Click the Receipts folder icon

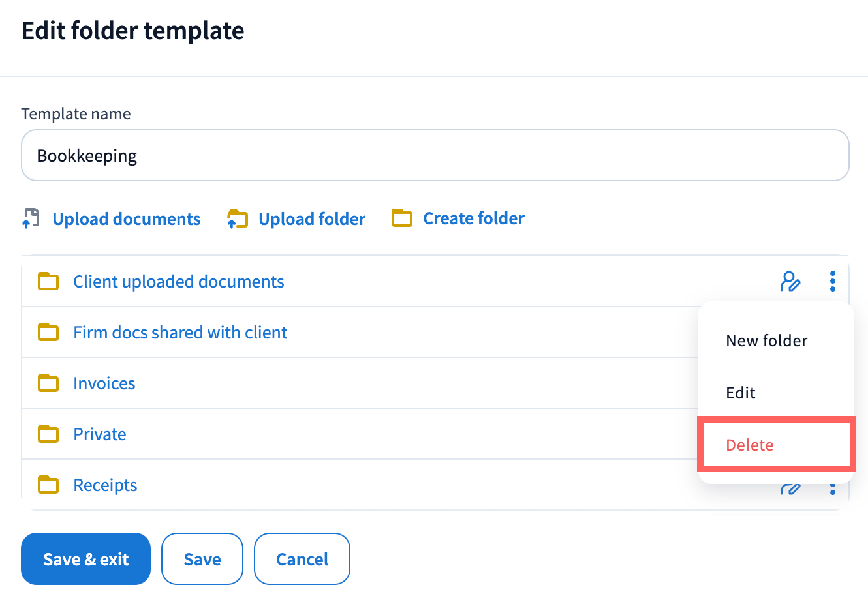[48, 485]
